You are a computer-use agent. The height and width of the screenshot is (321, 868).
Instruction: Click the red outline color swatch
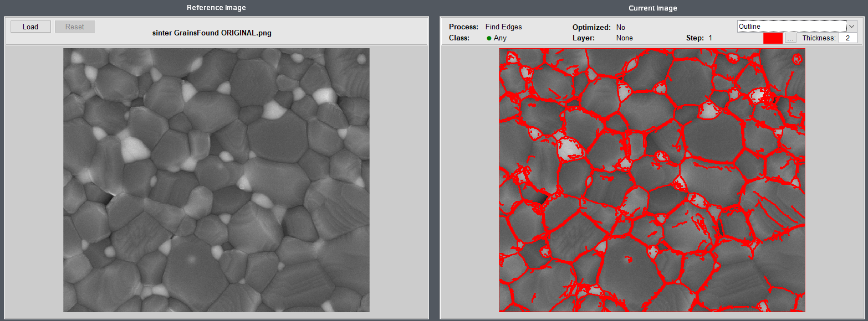pos(773,38)
